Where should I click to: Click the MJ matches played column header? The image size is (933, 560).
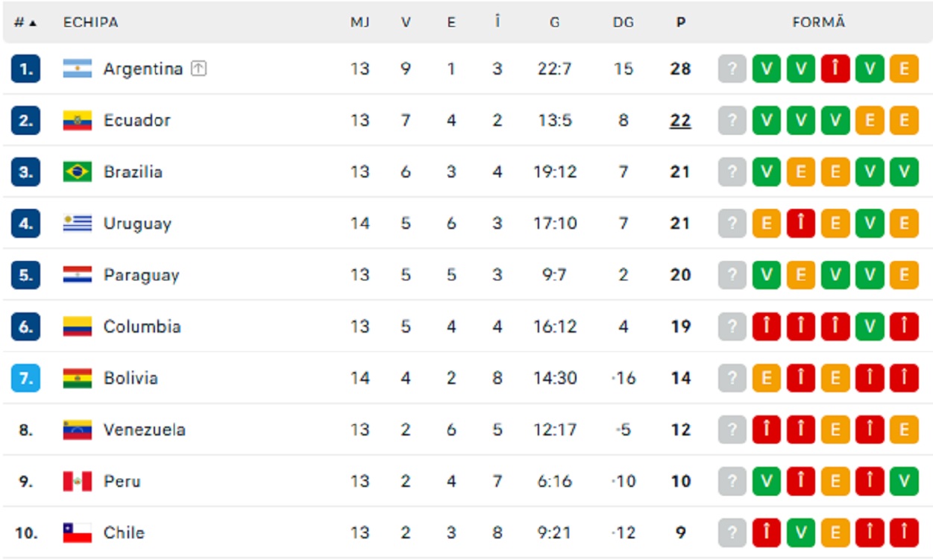(360, 22)
